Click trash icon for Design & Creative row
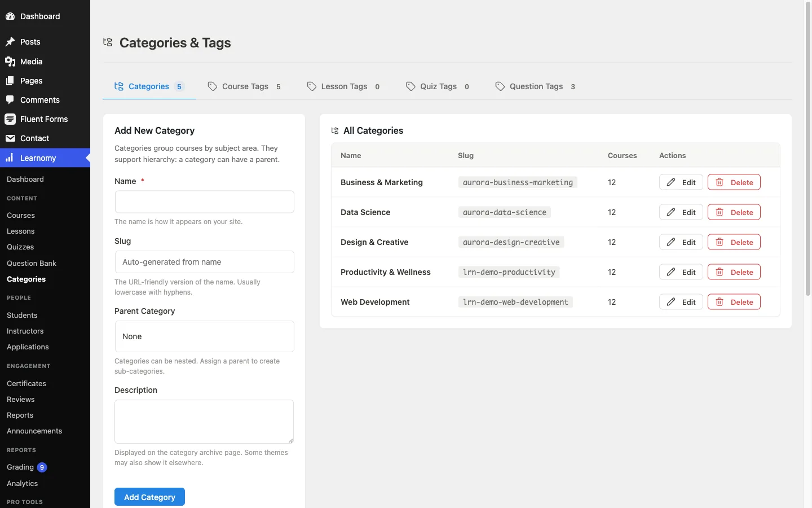This screenshot has height=508, width=812. pyautogui.click(x=720, y=242)
